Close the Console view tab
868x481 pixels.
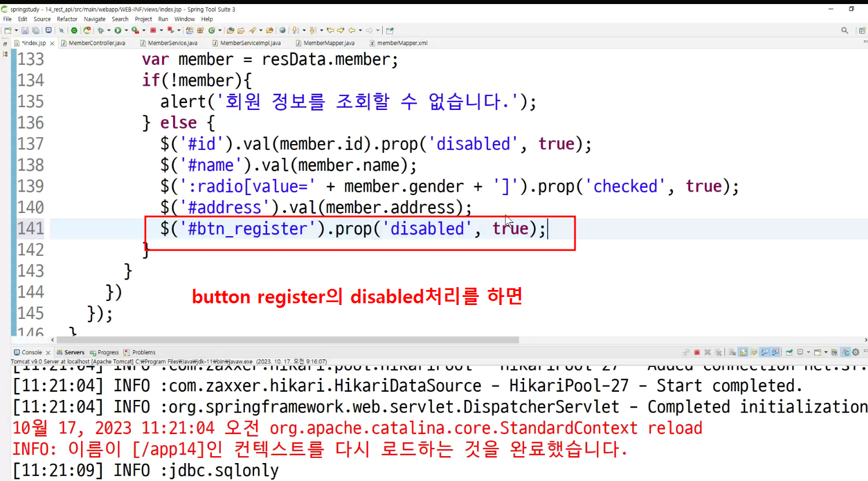point(48,353)
